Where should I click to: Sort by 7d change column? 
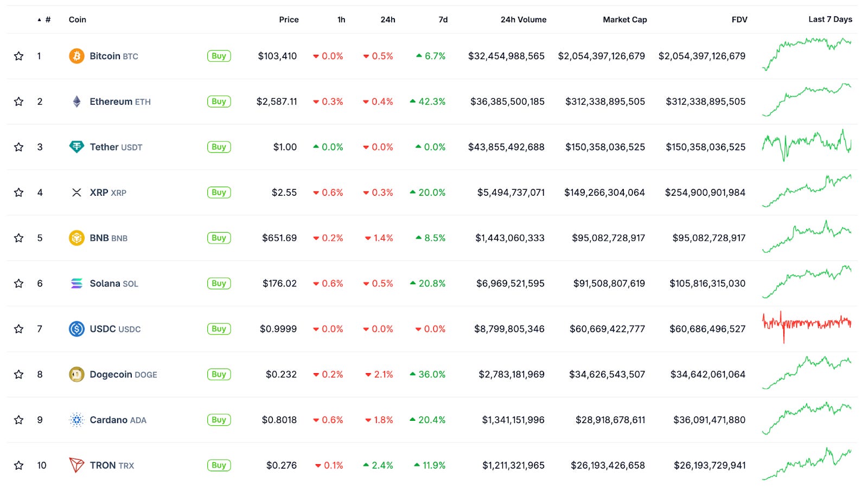click(x=443, y=20)
